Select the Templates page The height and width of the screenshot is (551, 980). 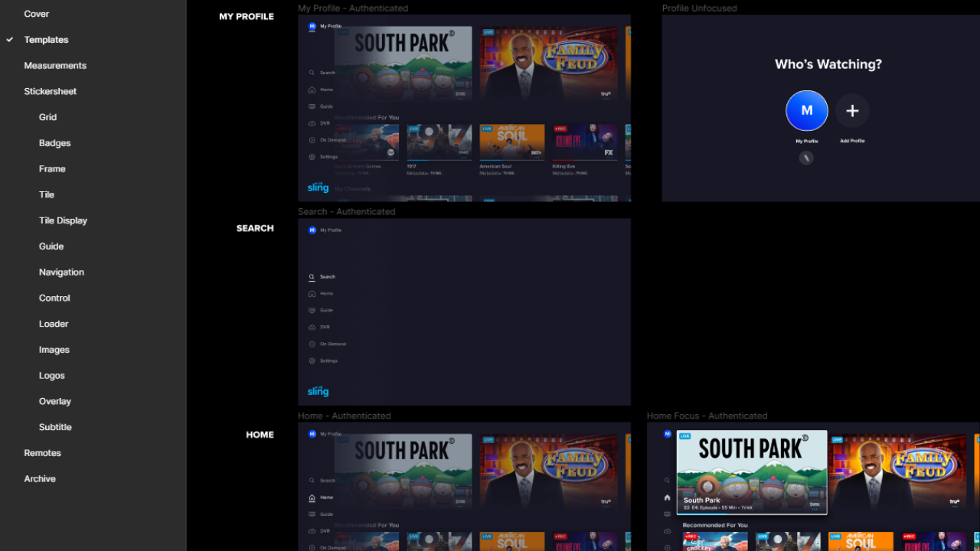coord(46,40)
